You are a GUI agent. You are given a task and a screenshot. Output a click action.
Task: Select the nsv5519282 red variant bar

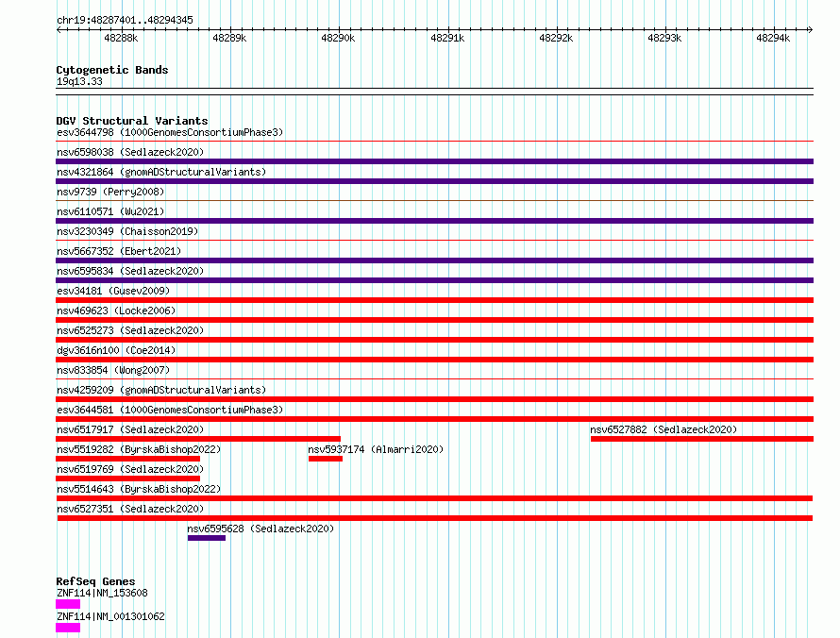tap(128, 459)
